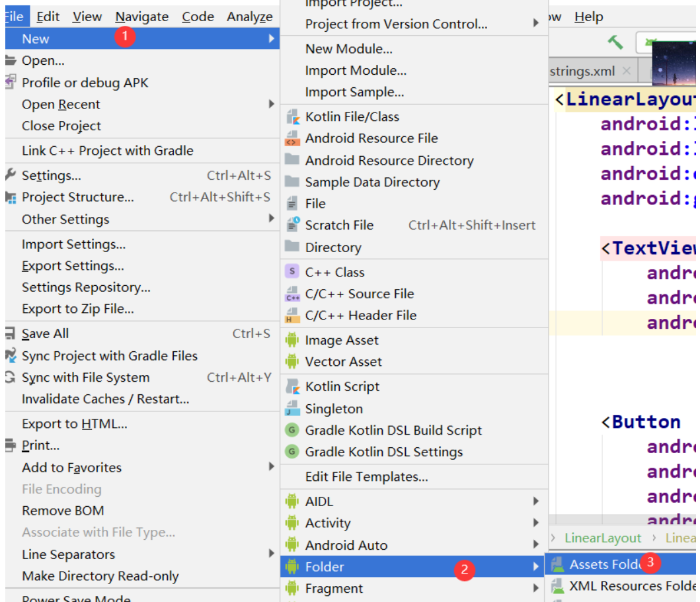The image size is (700, 602).
Task: Create a new Scratch File
Action: (x=339, y=225)
